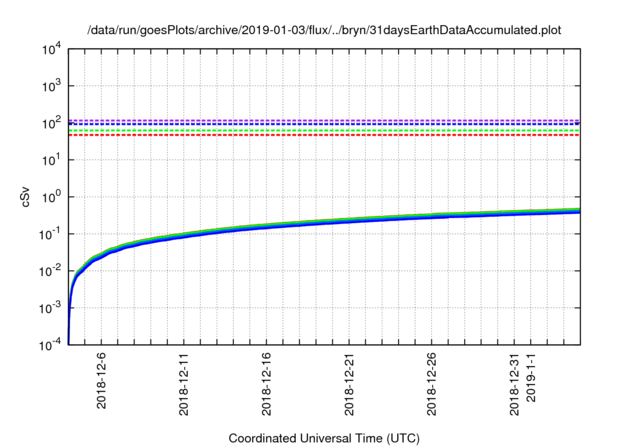Image resolution: width=640 pixels, height=448 pixels.
Task: Select the 10^1 y-axis tick label
Action: [x=51, y=160]
